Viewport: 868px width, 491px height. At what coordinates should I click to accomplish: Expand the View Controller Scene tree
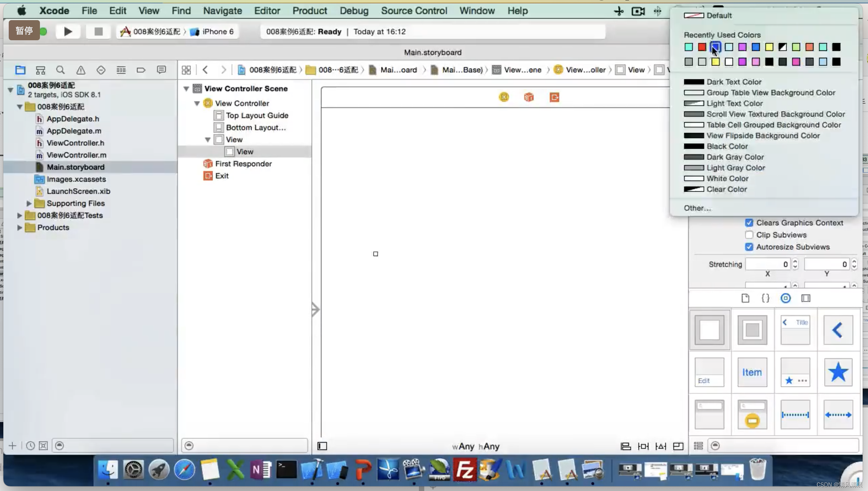coord(186,88)
